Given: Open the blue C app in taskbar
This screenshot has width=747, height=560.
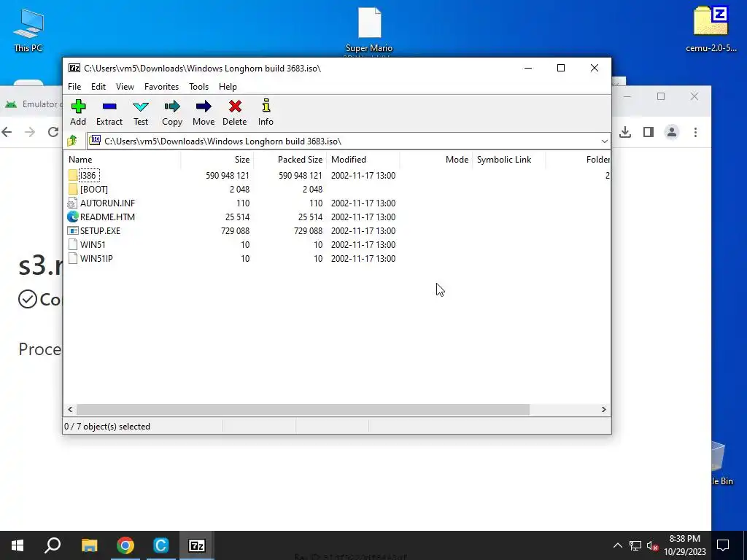Looking at the screenshot, I should tap(161, 545).
